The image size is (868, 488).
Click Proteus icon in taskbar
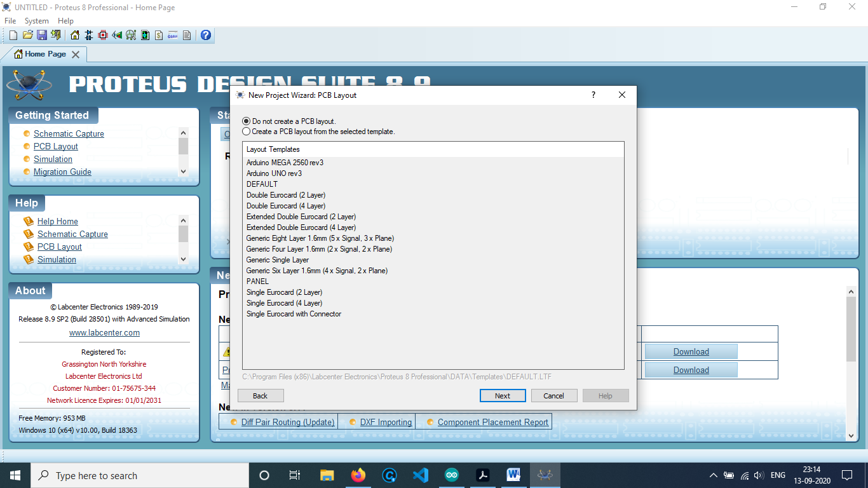(x=545, y=475)
